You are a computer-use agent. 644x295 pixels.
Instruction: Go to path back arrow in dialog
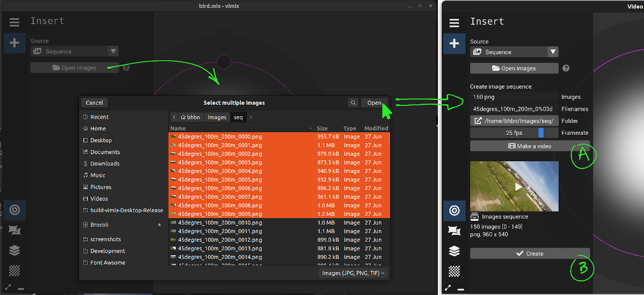[x=174, y=117]
